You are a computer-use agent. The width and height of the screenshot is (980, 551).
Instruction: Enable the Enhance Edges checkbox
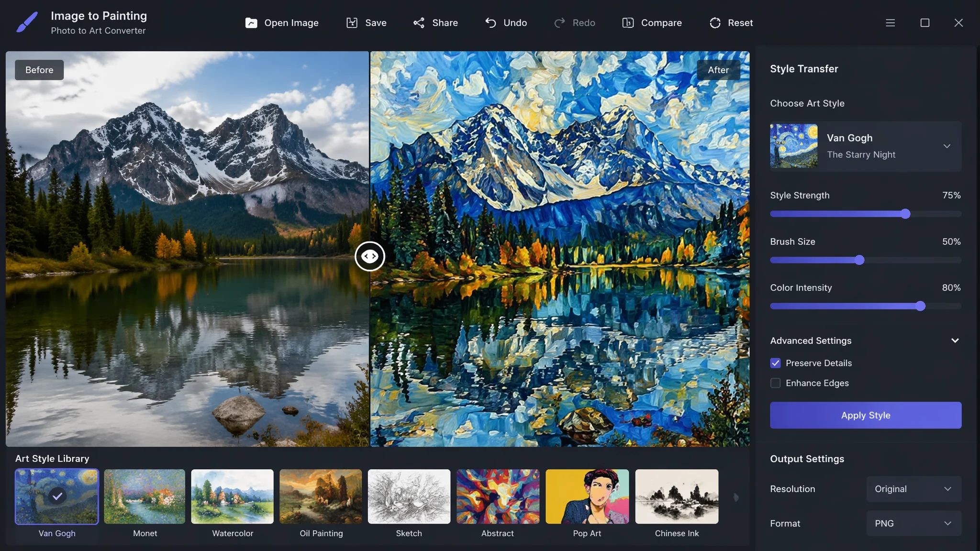click(775, 383)
